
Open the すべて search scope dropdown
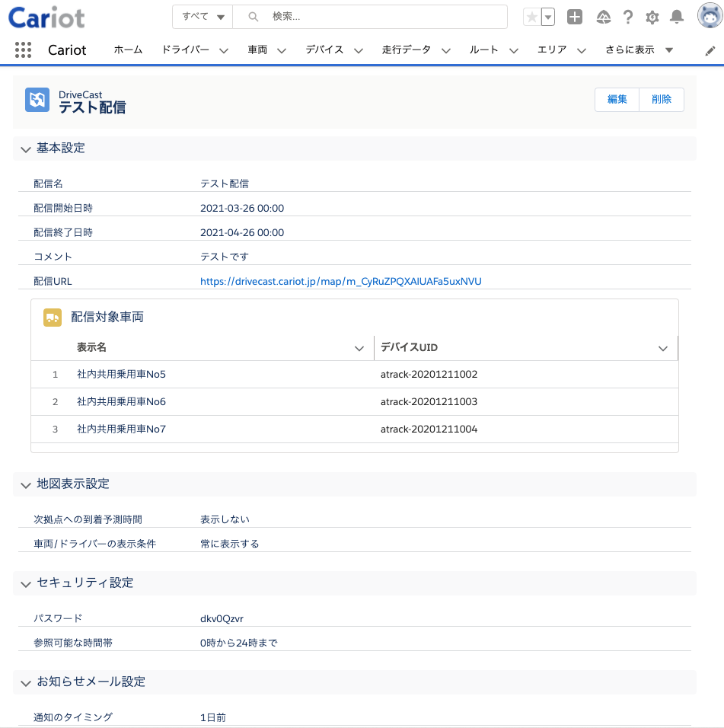click(203, 17)
